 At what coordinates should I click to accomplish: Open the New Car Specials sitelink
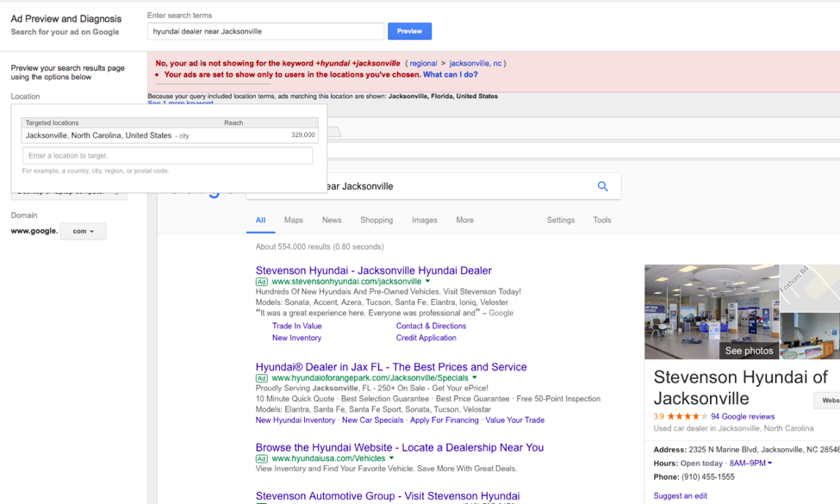372,420
